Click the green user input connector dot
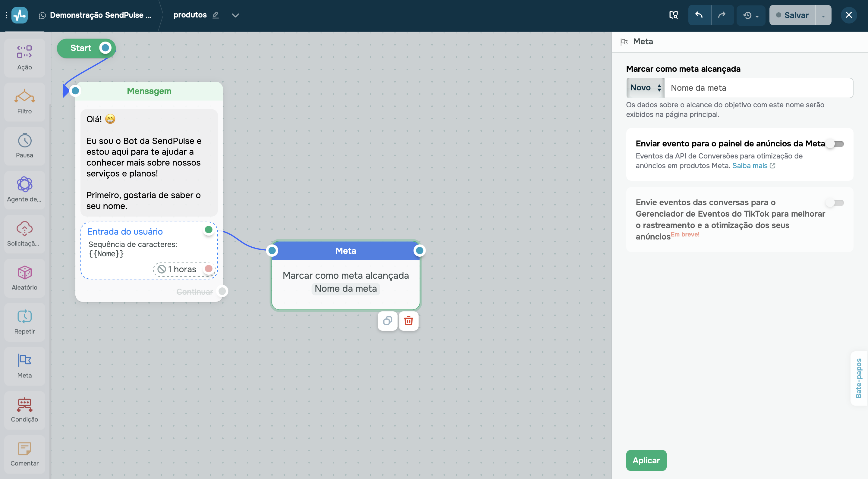The height and width of the screenshot is (479, 868). point(209,230)
